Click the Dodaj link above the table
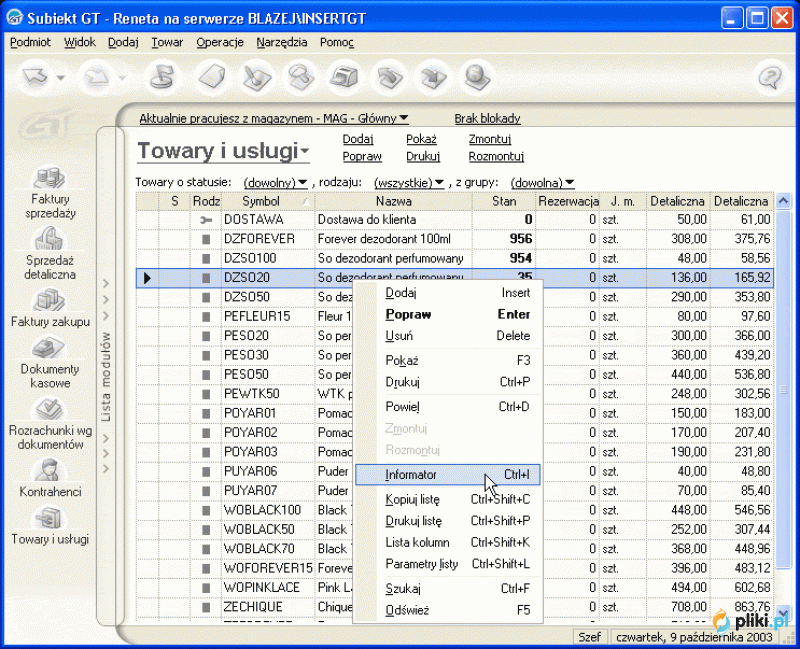This screenshot has height=649, width=800. click(x=358, y=139)
